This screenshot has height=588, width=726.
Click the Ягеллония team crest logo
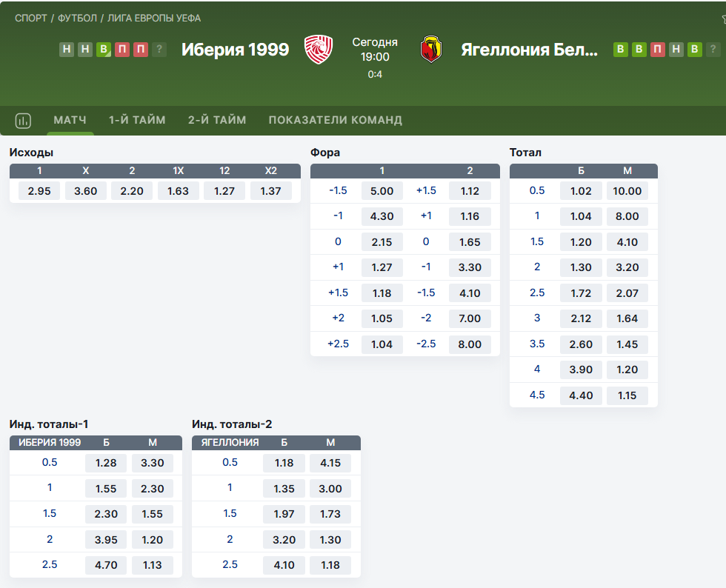tap(431, 50)
